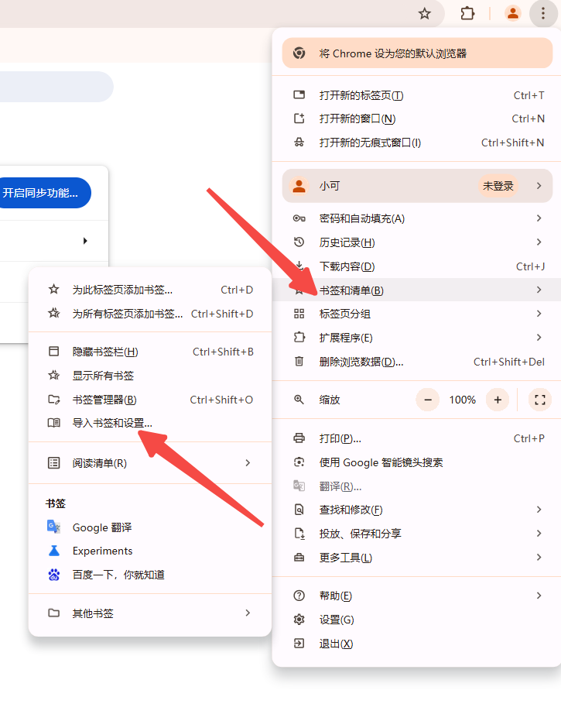This screenshot has width=561, height=728.
Task: Toggle 隐藏书签栏 to hide the bookmarks bar
Action: click(104, 352)
